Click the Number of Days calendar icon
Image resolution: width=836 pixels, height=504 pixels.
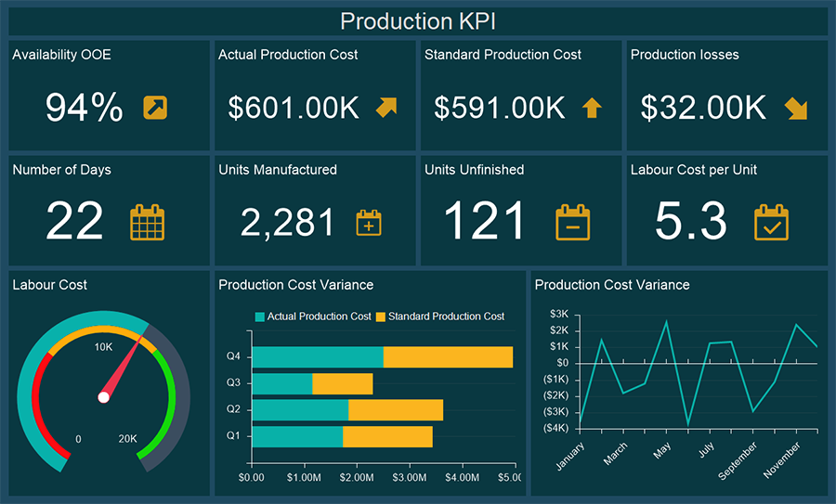147,223
